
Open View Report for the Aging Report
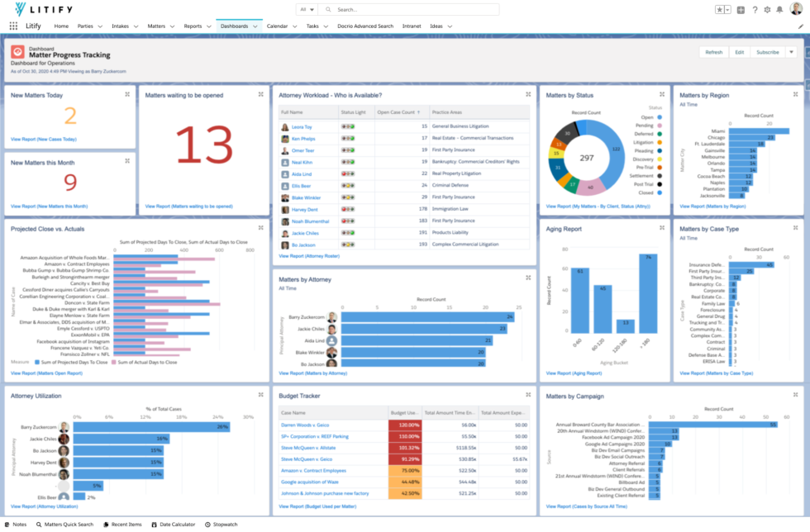tap(572, 373)
